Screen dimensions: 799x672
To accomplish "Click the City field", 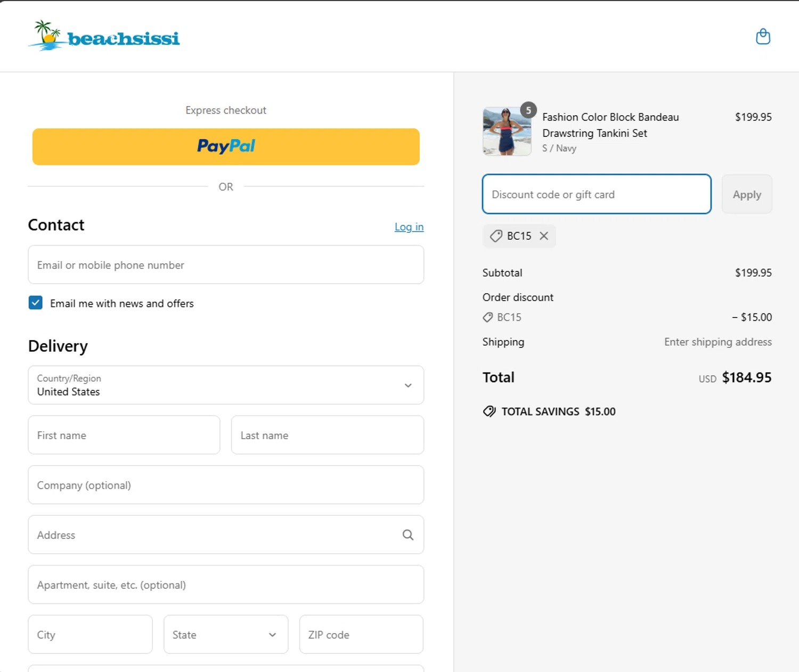I will 90,634.
